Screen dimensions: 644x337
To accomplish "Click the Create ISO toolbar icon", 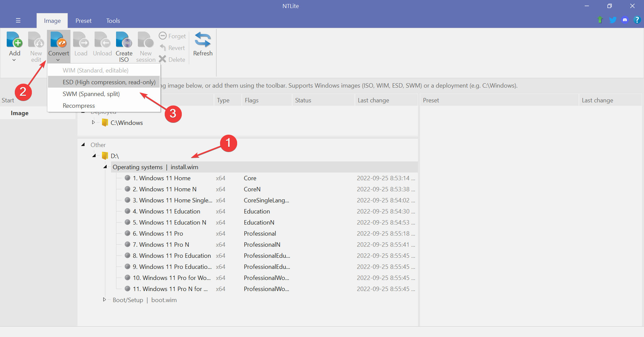I will (x=124, y=40).
